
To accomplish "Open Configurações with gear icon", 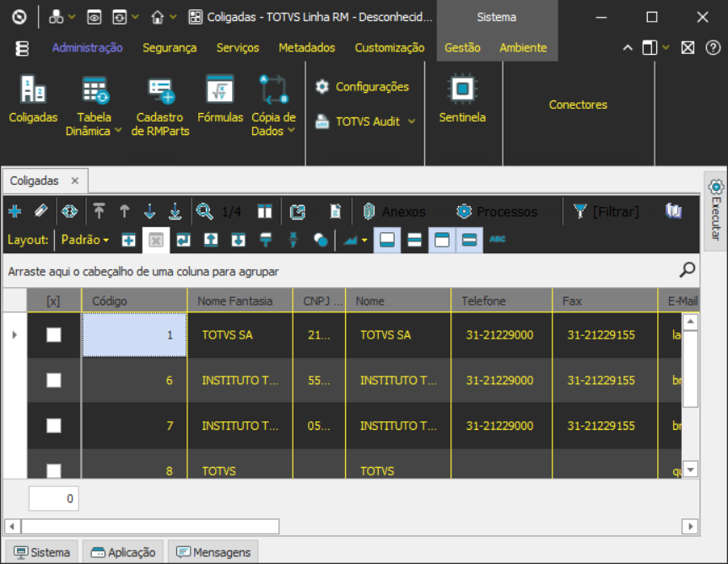I will [x=362, y=87].
